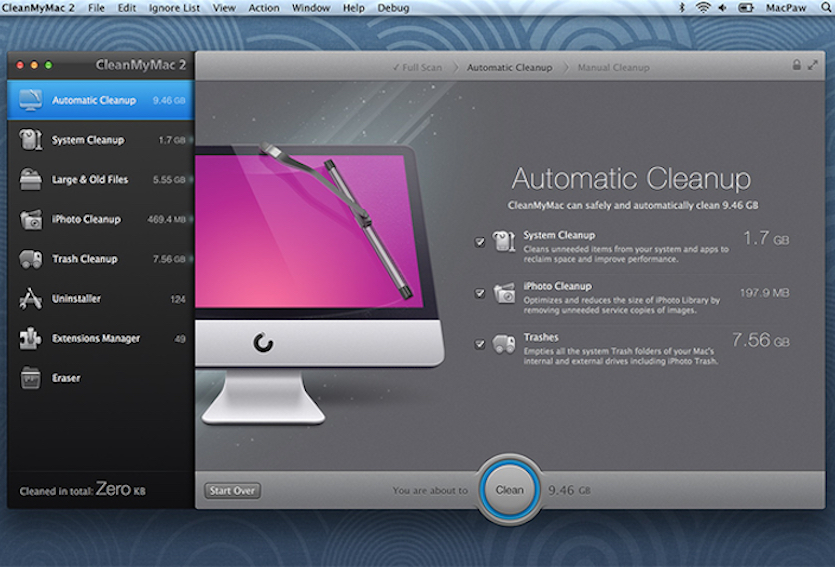Click the Bluetooth menu bar icon

682,7
